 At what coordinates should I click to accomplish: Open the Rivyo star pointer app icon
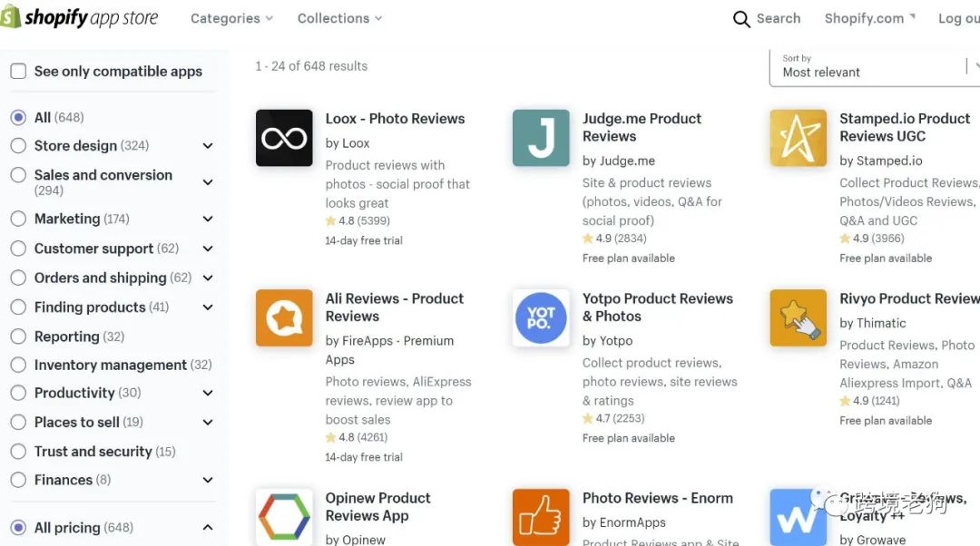click(x=799, y=318)
